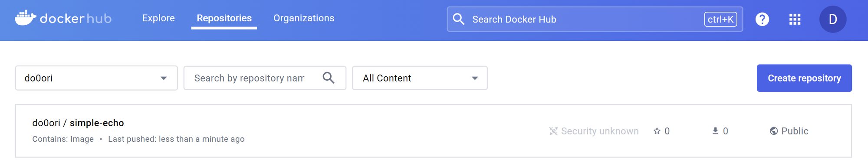This screenshot has height=160, width=868.
Task: Expand the do0ori namespace dropdown
Action: point(96,78)
